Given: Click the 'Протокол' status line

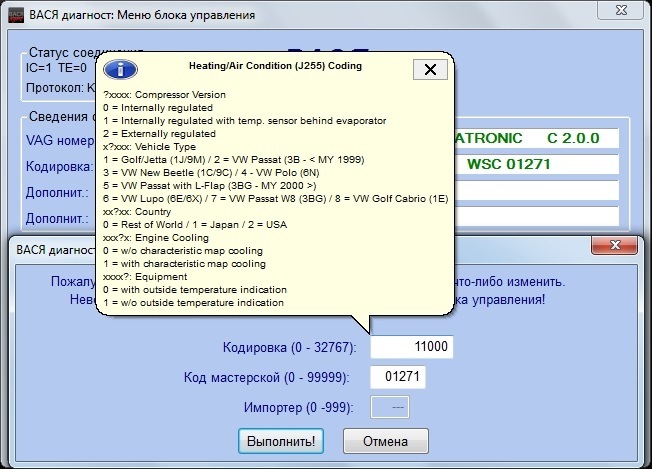Looking at the screenshot, I should click(61, 88).
